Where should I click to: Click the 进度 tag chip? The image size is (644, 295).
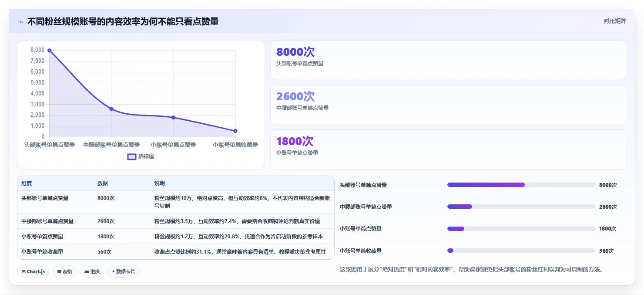coord(92,271)
